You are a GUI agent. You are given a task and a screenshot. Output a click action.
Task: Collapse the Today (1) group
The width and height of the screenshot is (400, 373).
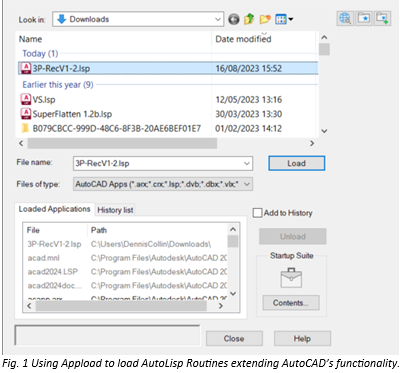pos(40,53)
